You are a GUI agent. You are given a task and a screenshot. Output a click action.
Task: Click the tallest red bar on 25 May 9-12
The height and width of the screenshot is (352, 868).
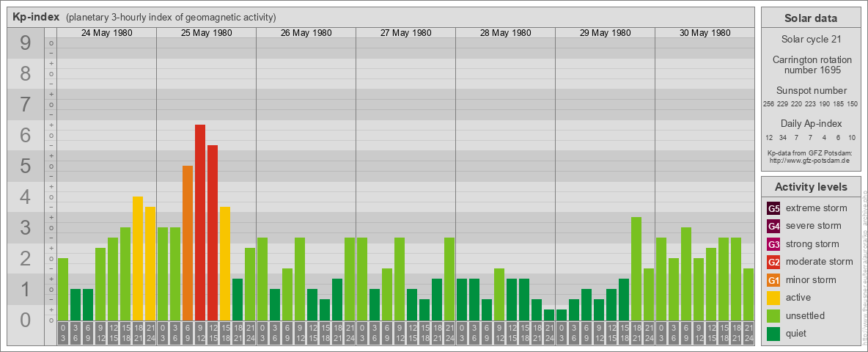coord(200,222)
